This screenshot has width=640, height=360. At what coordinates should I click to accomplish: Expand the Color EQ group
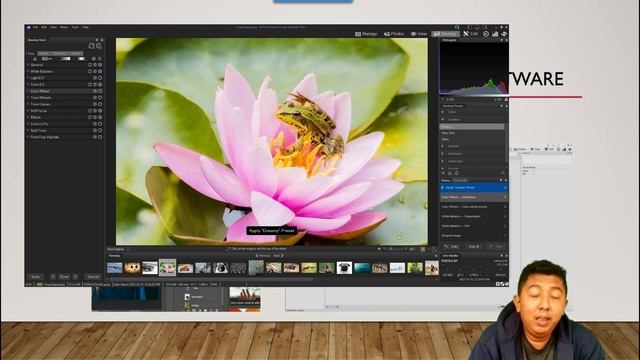click(38, 84)
